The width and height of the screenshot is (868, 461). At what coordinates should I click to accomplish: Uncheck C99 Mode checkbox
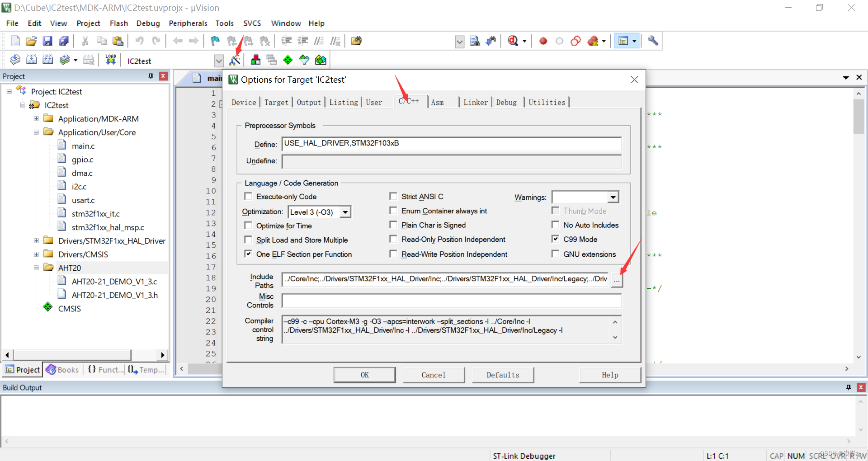click(555, 239)
